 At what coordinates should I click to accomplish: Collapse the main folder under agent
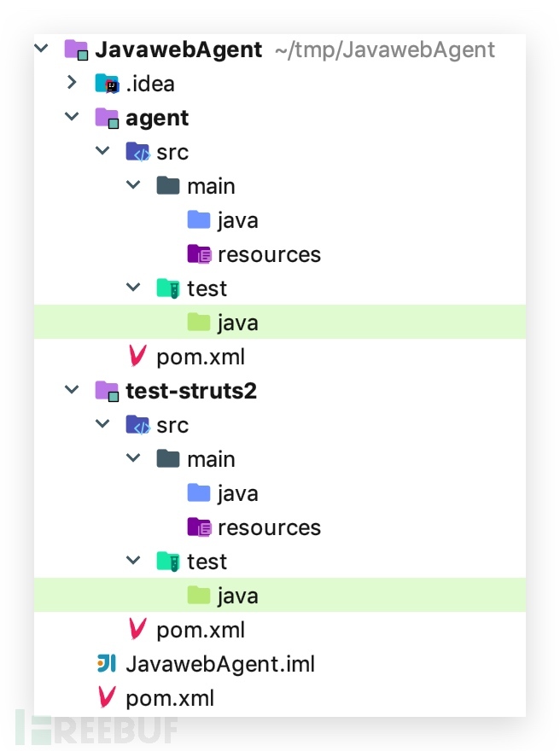[134, 186]
